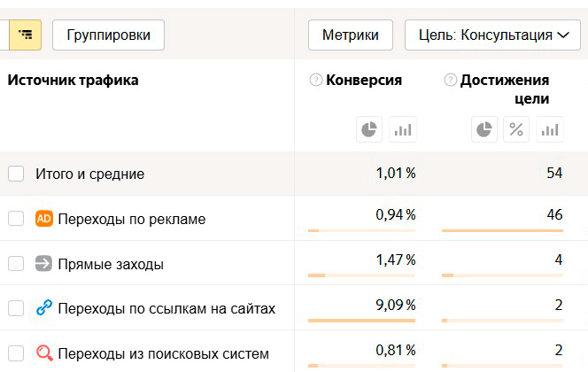Viewport: 588px width, 372px height.
Task: Open the Цель: Консультация dropdown
Action: pos(491,35)
